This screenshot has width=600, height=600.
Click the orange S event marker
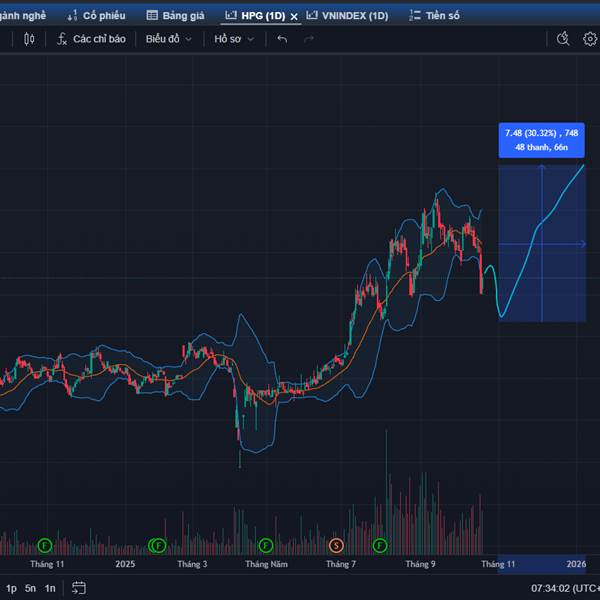click(x=336, y=545)
